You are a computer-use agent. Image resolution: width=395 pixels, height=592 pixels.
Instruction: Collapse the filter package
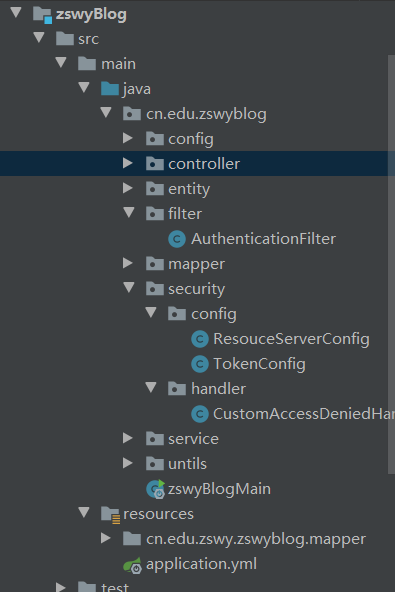pos(129,213)
